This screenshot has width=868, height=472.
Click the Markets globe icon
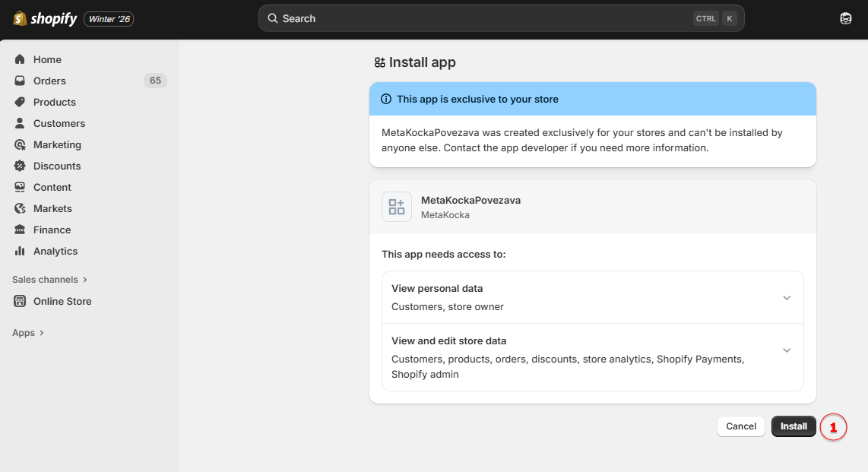click(20, 208)
